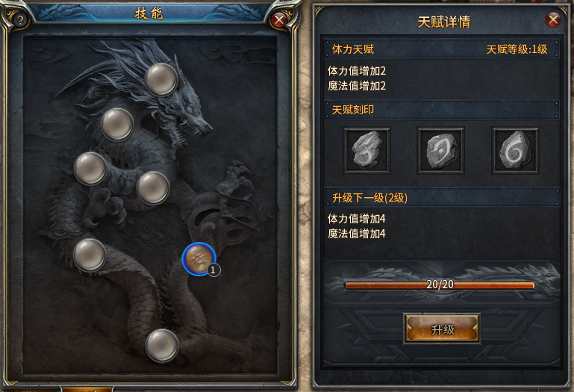
Task: Click the level 1 badge on active orb
Action: click(x=213, y=270)
